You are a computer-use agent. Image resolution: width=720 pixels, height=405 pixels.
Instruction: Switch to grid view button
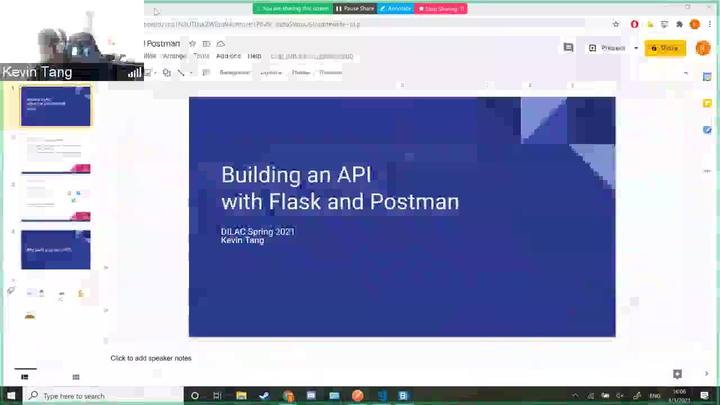pos(76,377)
